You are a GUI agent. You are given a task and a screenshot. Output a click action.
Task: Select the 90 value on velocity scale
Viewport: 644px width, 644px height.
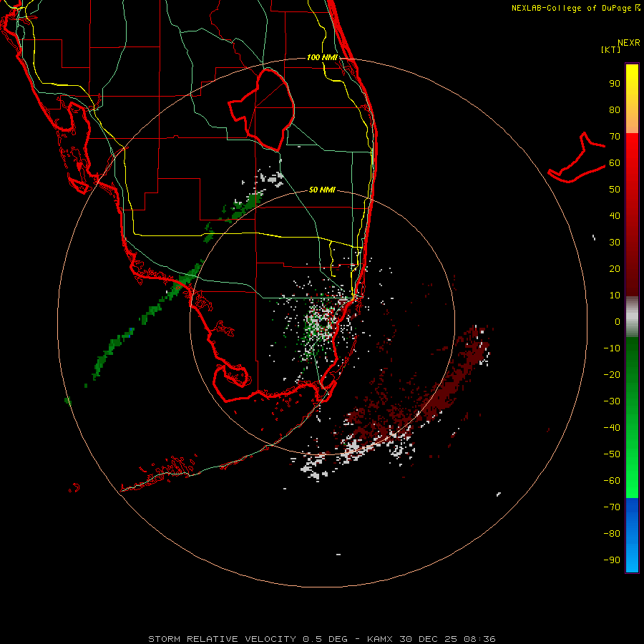pyautogui.click(x=615, y=84)
